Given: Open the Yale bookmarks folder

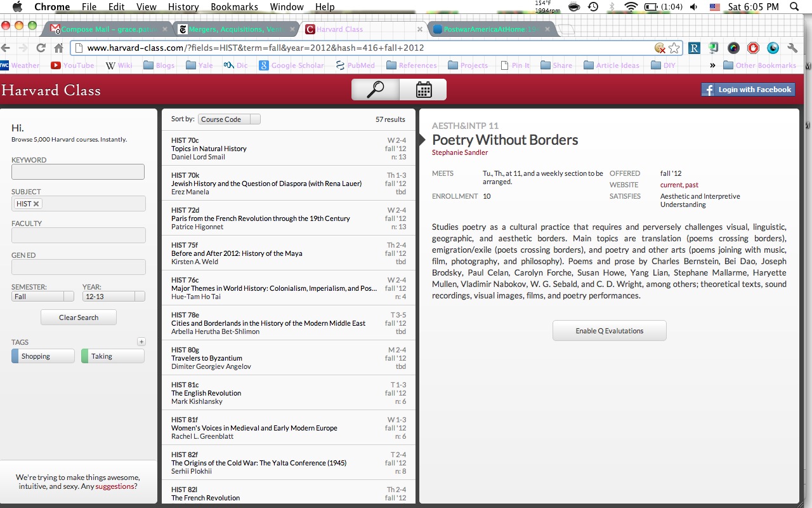Looking at the screenshot, I should [199, 65].
